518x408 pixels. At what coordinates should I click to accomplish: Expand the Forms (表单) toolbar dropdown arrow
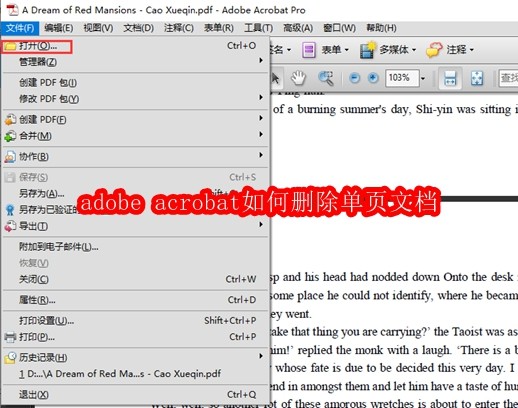tap(347, 50)
